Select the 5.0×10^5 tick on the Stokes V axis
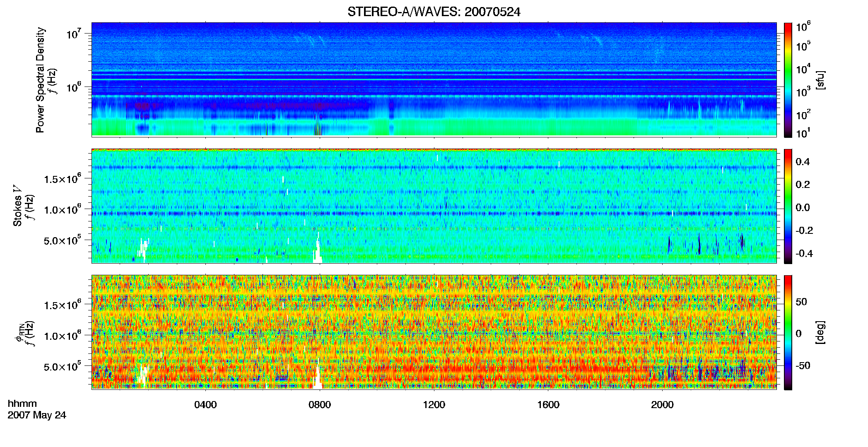 coord(62,240)
